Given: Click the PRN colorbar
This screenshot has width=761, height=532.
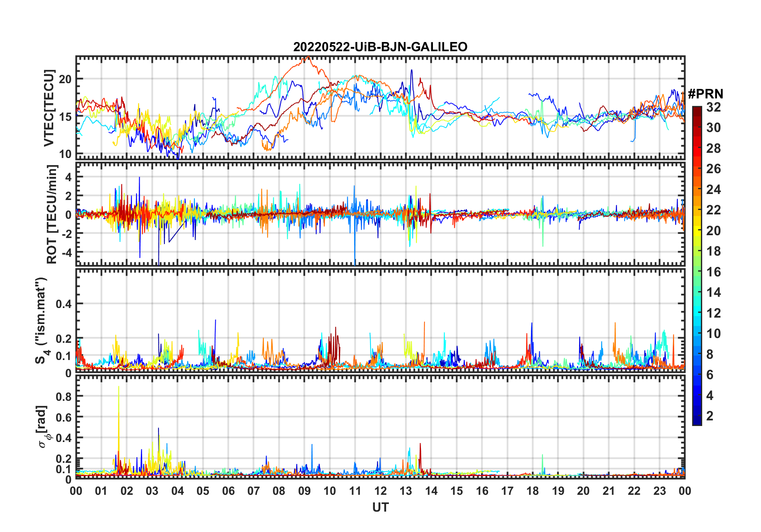Looking at the screenshot, I should [697, 266].
